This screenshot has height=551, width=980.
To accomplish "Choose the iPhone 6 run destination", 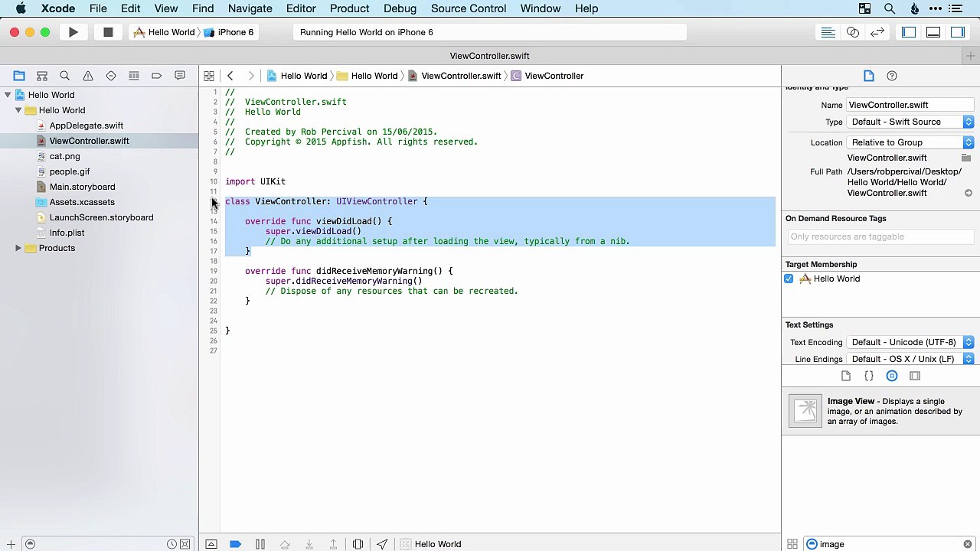I will [x=228, y=32].
